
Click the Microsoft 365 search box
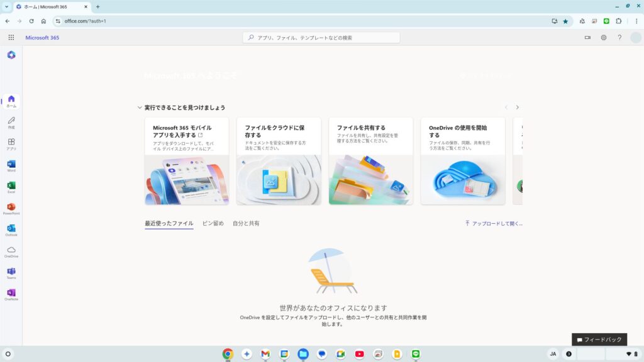pos(321,38)
